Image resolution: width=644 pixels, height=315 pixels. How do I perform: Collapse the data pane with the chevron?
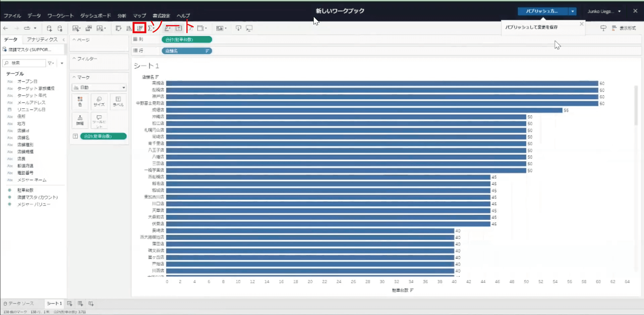[x=64, y=40]
